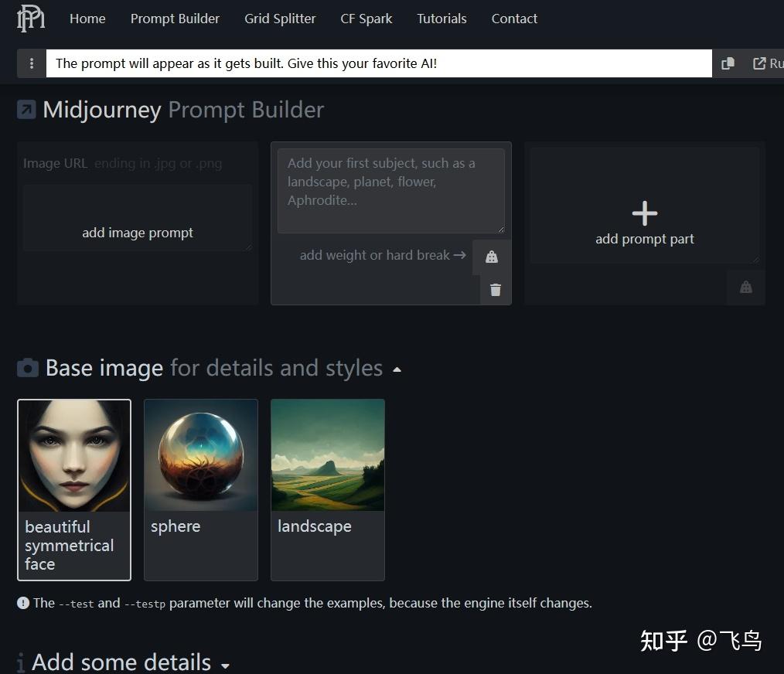Image resolution: width=784 pixels, height=674 pixels.
Task: Click the Run external link icon
Action: pyautogui.click(x=759, y=63)
